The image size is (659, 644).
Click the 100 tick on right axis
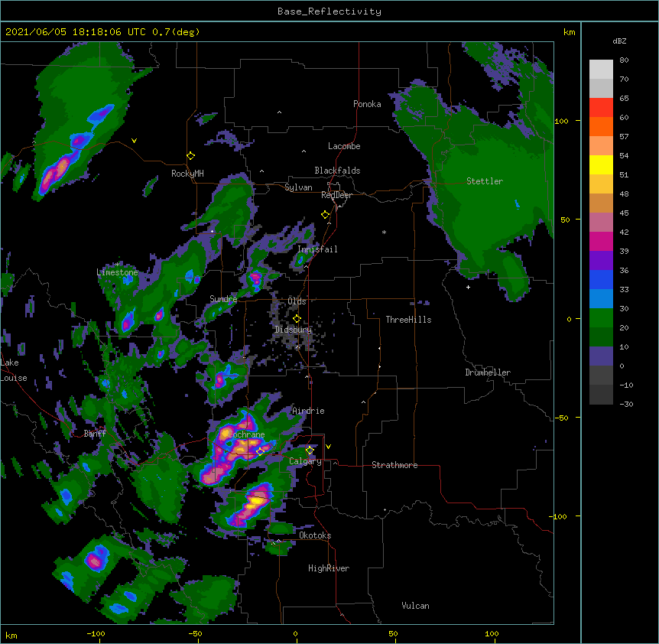coord(561,121)
